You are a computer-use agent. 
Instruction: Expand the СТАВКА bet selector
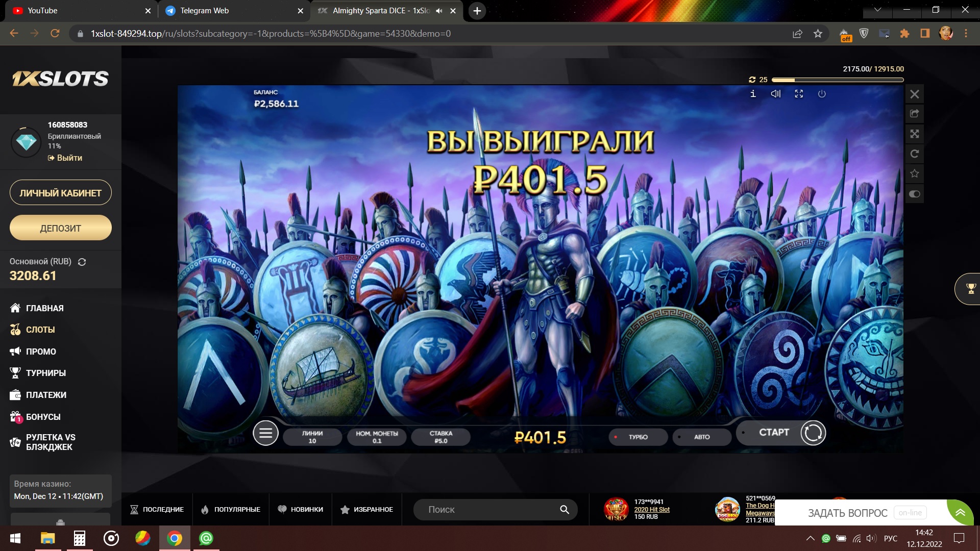(x=441, y=437)
